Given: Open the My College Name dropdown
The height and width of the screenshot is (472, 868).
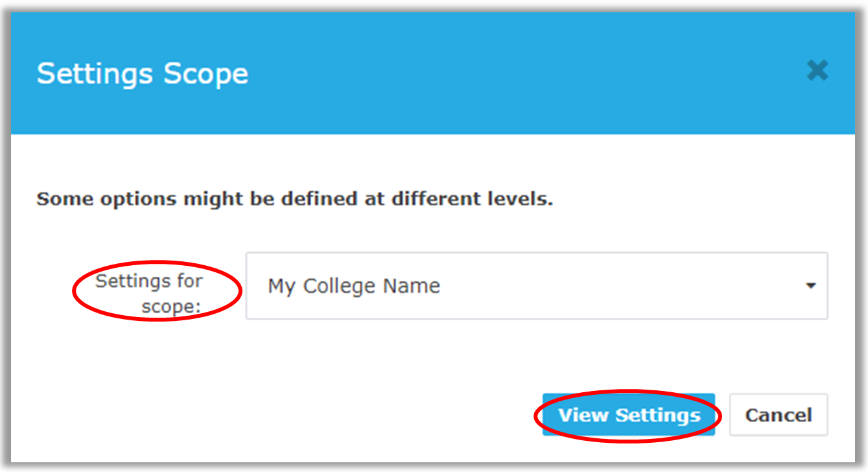Looking at the screenshot, I should pyautogui.click(x=537, y=286).
